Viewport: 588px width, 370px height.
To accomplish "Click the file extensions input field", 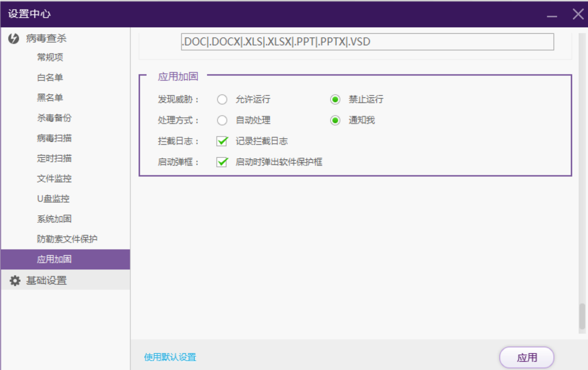I will point(367,42).
